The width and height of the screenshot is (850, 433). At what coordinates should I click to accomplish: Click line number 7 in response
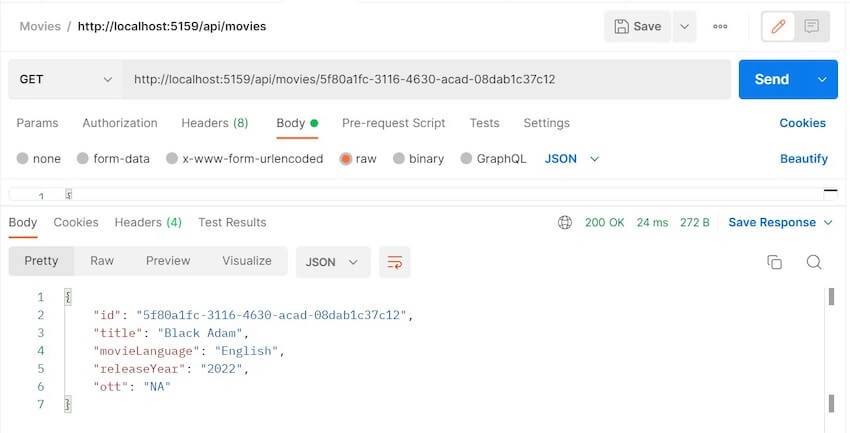point(40,404)
